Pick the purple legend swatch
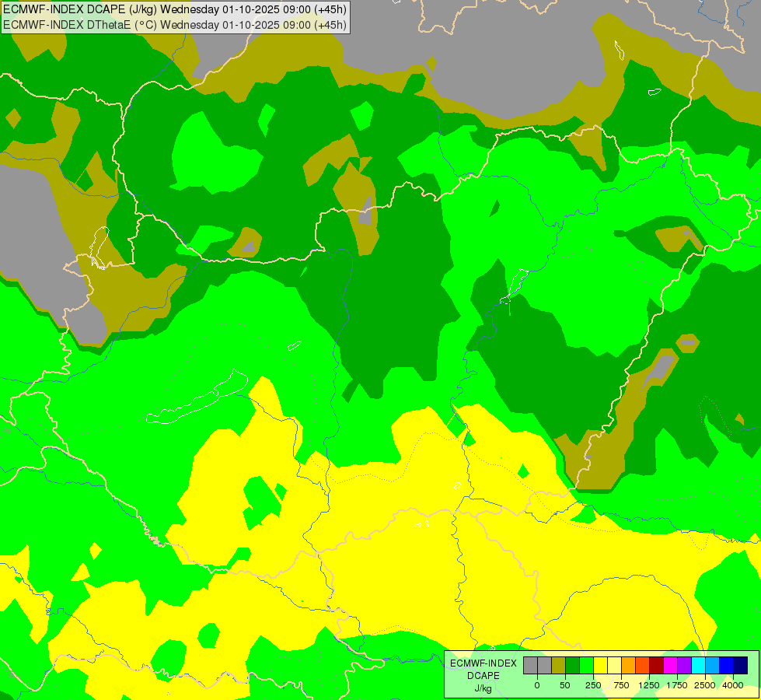Screen dimensions: 761x700 click(684, 665)
